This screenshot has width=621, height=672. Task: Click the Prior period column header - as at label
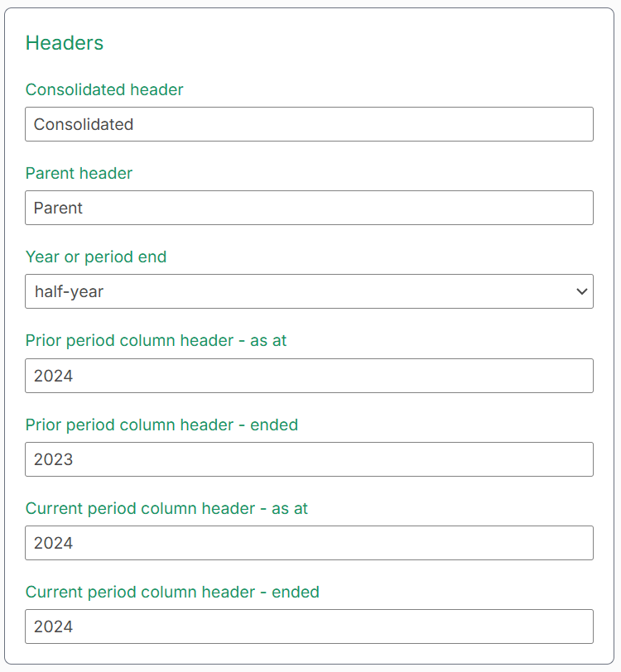[156, 341]
